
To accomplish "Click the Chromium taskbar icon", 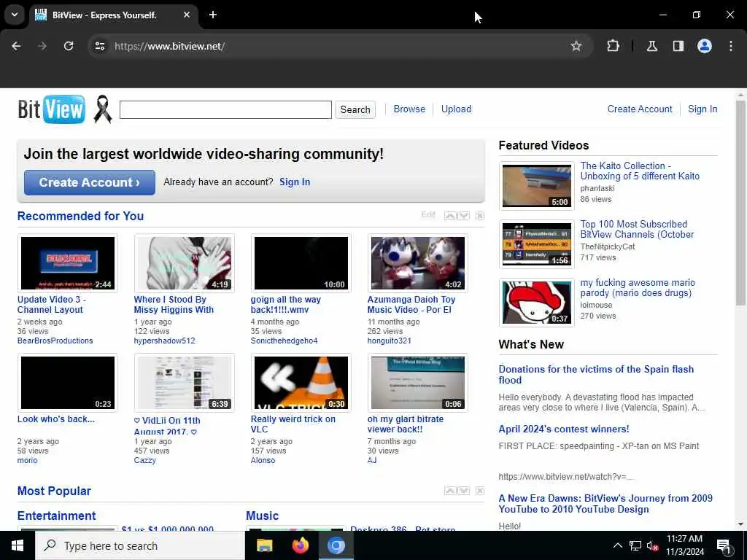I will [336, 545].
